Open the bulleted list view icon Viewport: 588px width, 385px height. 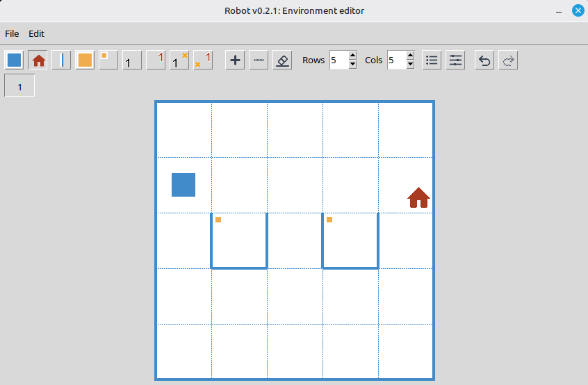pos(432,60)
